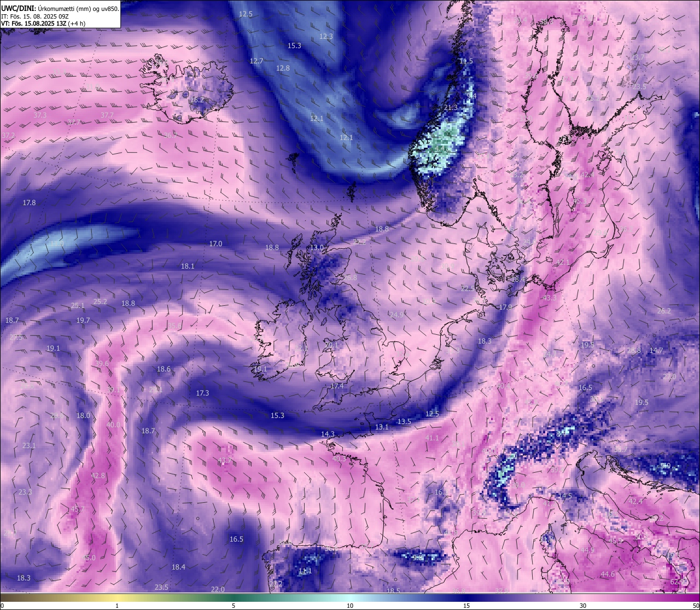700x610 pixels.
Task: Click the map value "18.0"
Action: click(83, 416)
